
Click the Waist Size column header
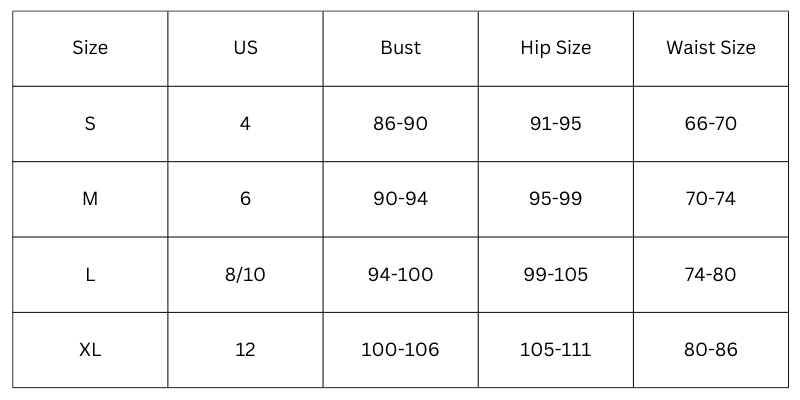pos(710,48)
